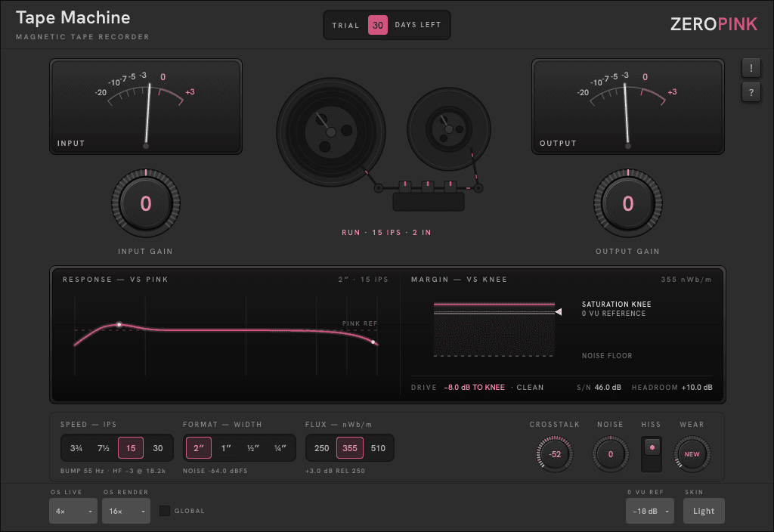Click the 355 nWb/m margin panel label
Screen dimensions: 774x532
(686, 280)
